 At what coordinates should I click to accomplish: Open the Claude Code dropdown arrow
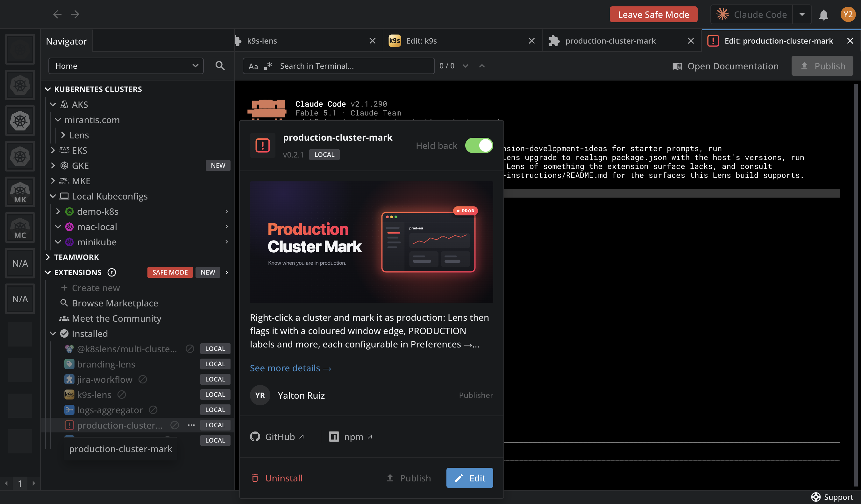pos(802,15)
